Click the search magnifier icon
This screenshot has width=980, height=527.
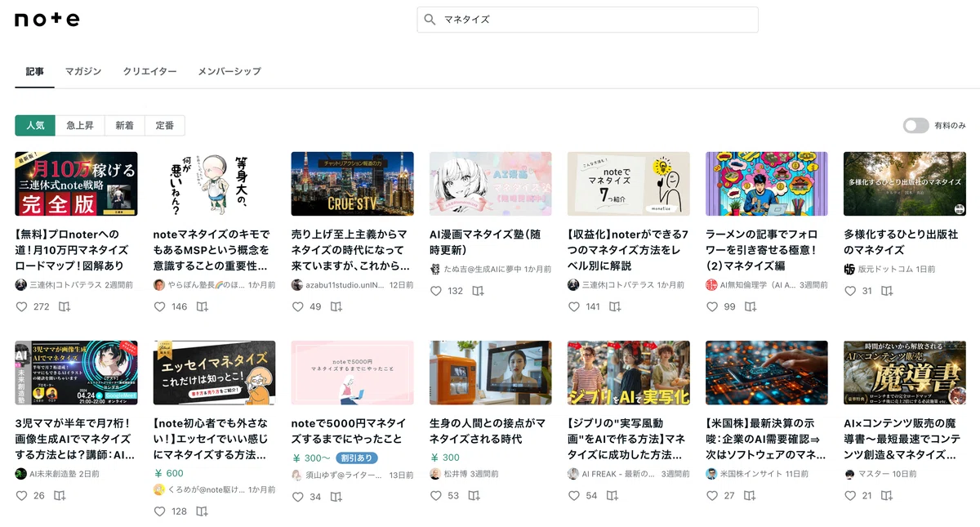(430, 20)
